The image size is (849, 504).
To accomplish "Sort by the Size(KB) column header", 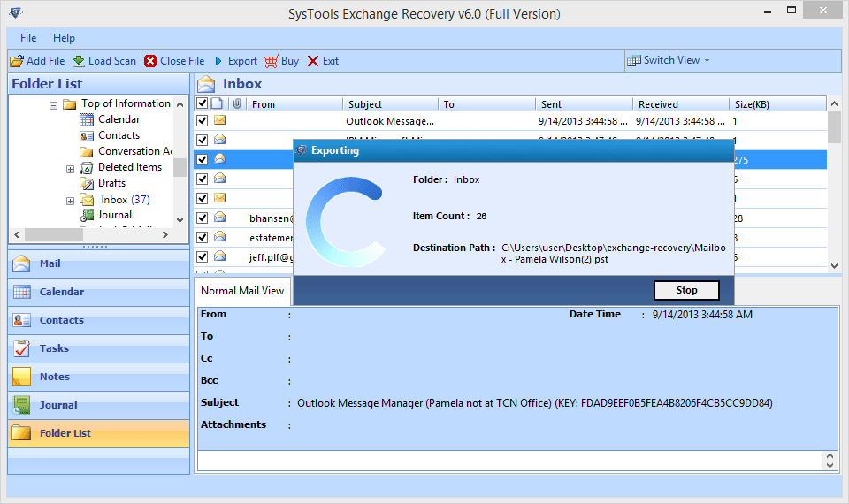I will (778, 104).
